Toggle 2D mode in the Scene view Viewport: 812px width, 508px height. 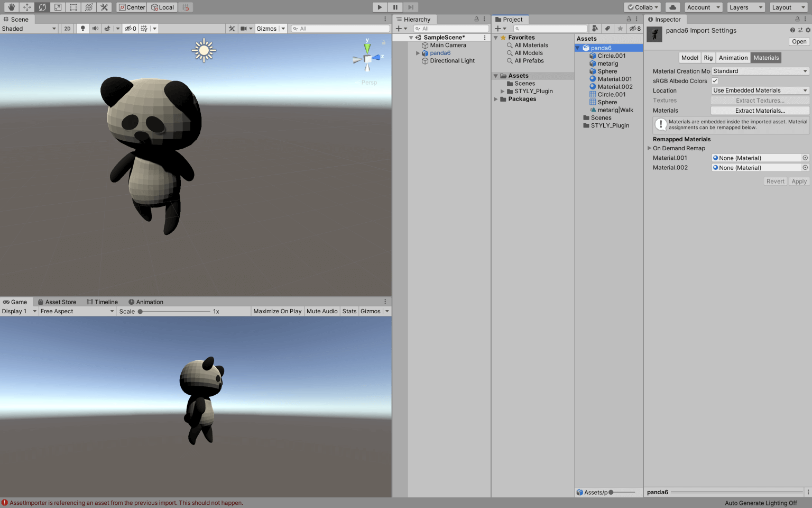coord(67,28)
